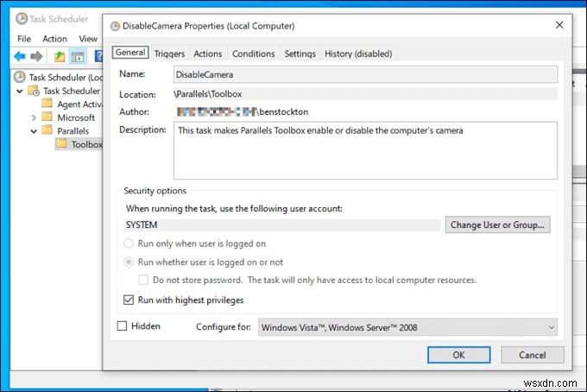
Task: Switch to the General tab
Action: (130, 53)
